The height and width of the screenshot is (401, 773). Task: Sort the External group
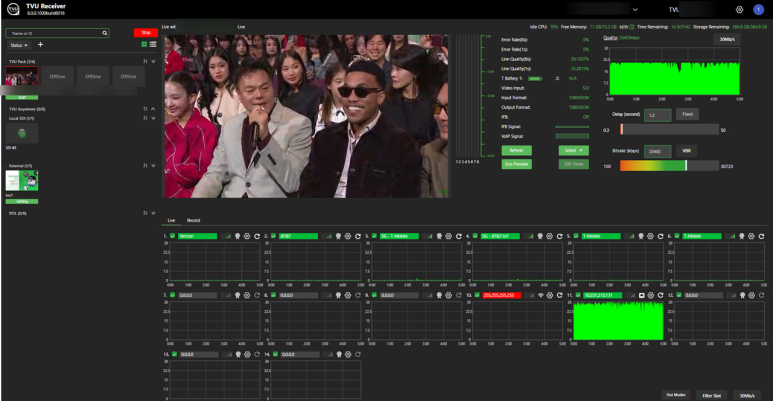click(145, 165)
